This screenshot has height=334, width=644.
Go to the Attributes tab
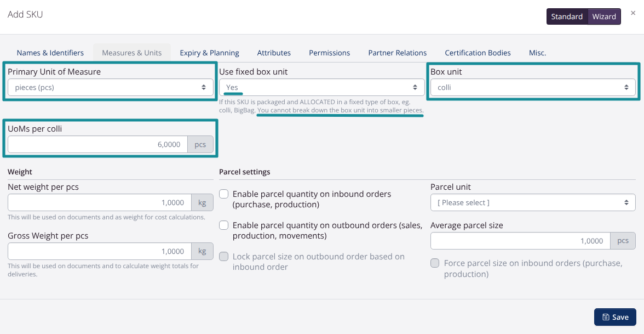274,53
